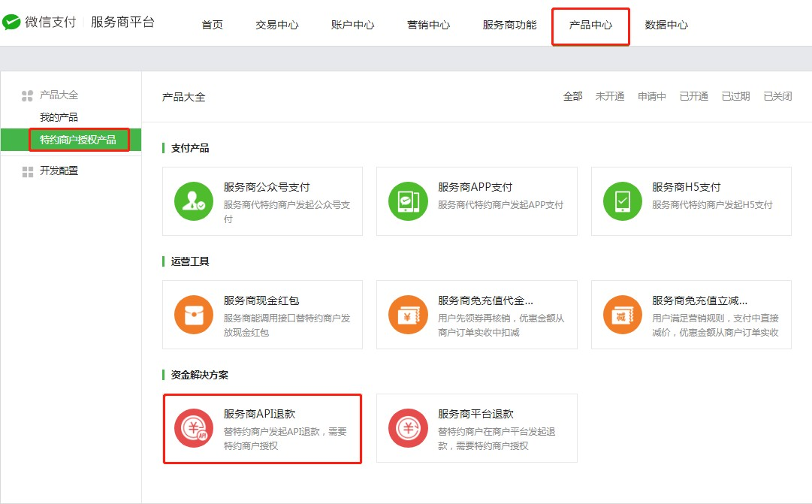Click the 运营工具 section heading

(190, 261)
